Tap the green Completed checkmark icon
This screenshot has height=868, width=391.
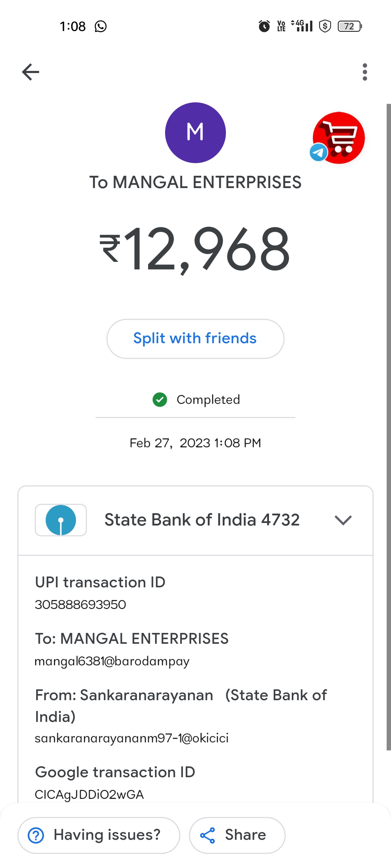coord(160,400)
